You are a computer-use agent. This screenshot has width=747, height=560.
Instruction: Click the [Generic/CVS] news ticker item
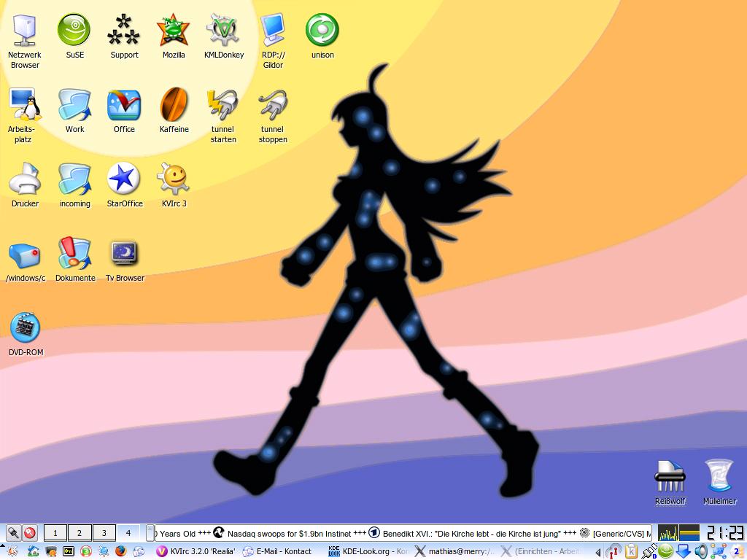622,533
